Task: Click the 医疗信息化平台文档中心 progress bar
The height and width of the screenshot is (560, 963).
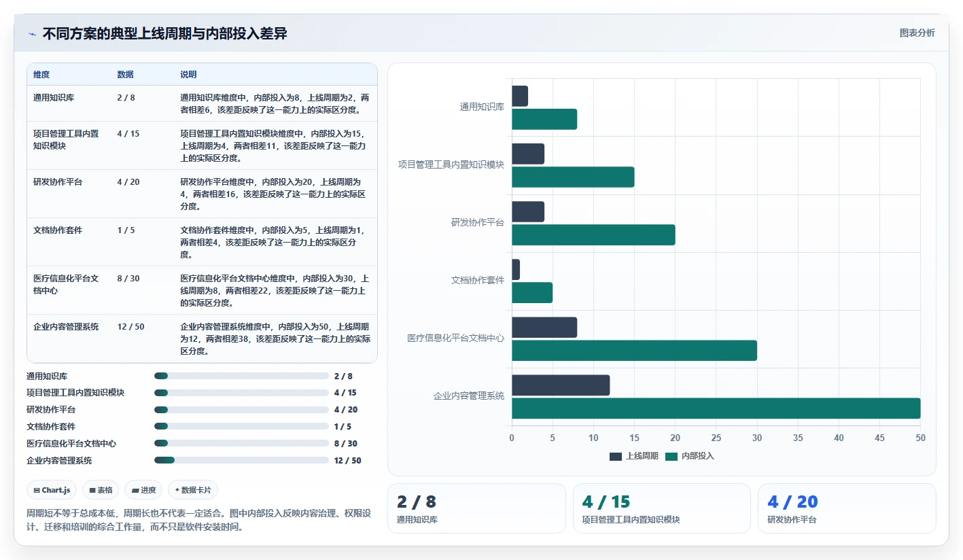Action: click(x=241, y=443)
